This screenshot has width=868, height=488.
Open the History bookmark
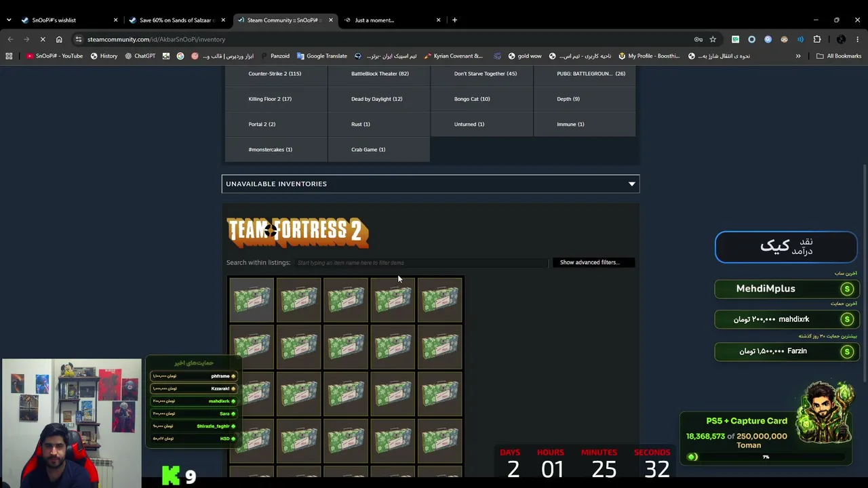[103, 56]
